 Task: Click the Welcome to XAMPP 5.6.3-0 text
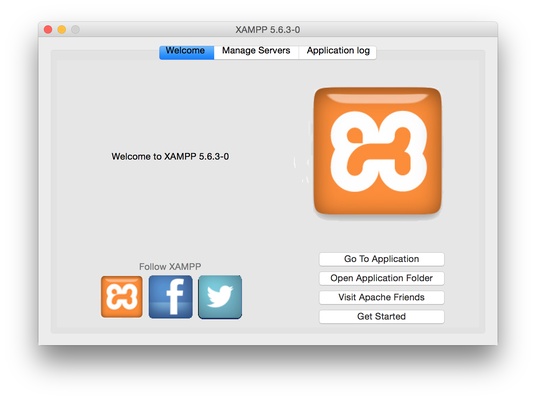click(170, 157)
